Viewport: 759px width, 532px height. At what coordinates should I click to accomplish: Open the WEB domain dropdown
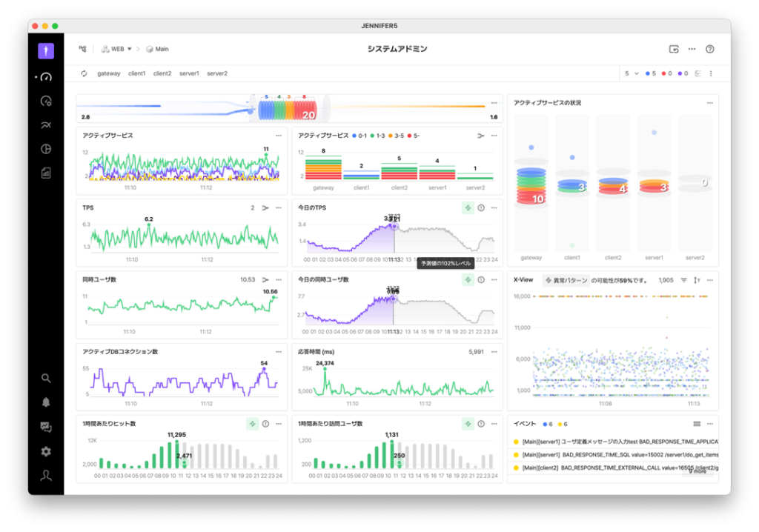point(116,49)
